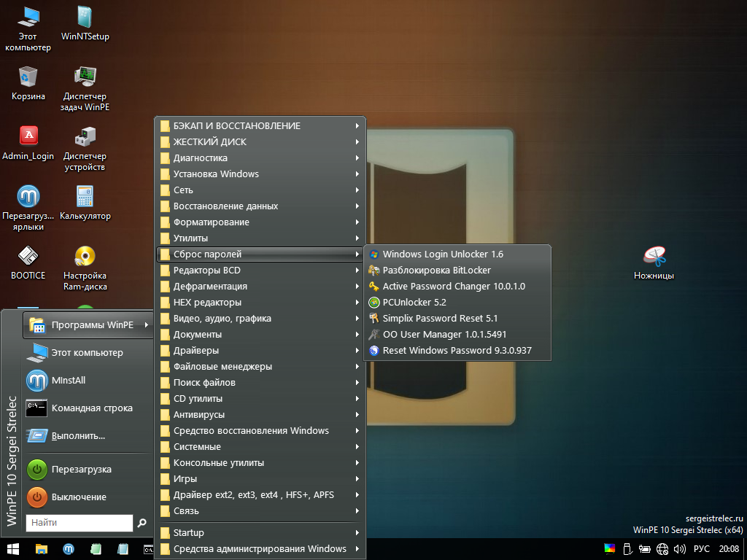
Task: Open the BOOTICE desktop icon
Action: (28, 263)
